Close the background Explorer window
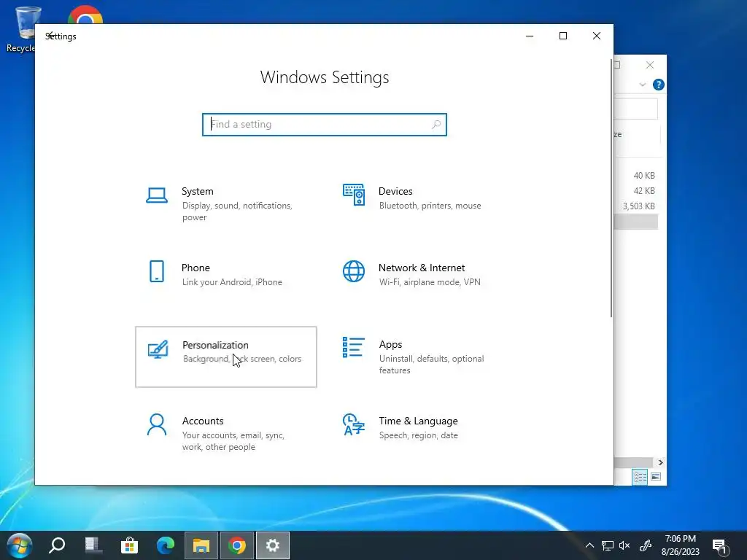The height and width of the screenshot is (560, 747). (x=650, y=65)
